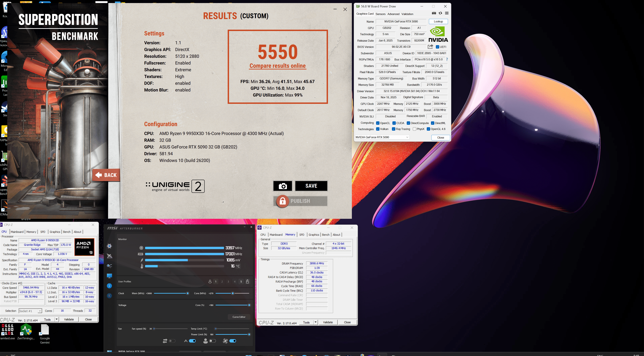Open Afterburner info icon in sidebar
644x356 pixels.
[x=109, y=286]
